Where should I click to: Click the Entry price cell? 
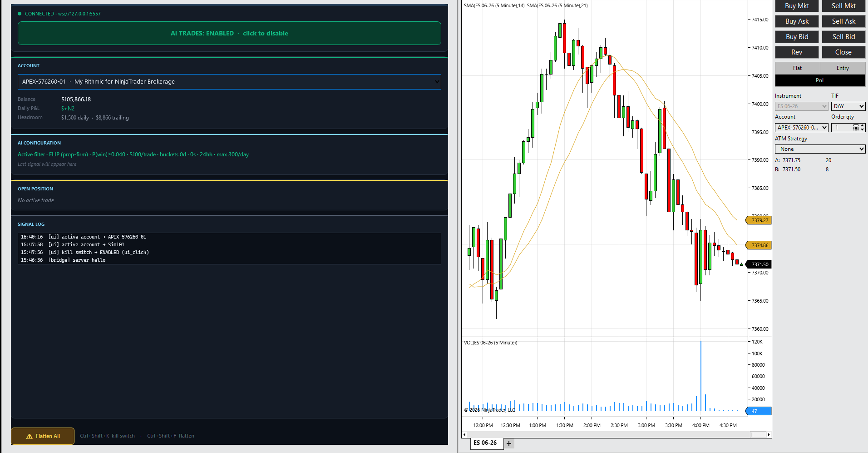(843, 68)
